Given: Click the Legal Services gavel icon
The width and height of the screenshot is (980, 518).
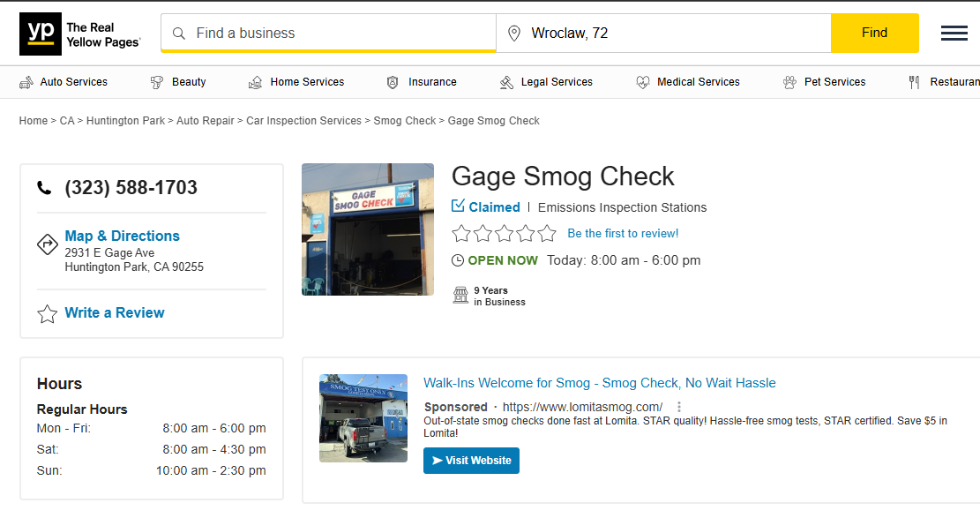Looking at the screenshot, I should tap(506, 82).
